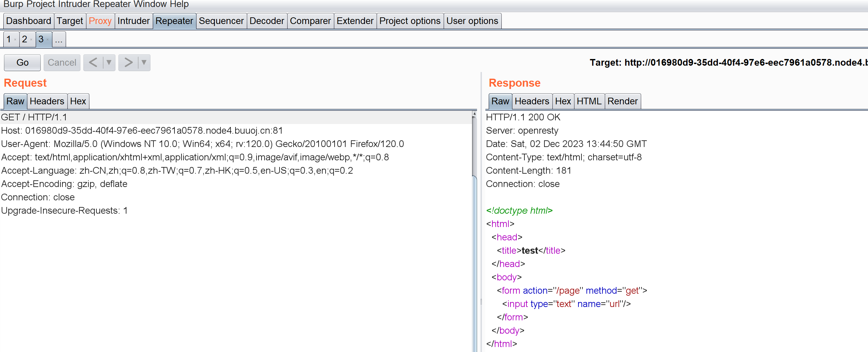The image size is (868, 352).
Task: Open the User options tab
Action: pos(472,21)
